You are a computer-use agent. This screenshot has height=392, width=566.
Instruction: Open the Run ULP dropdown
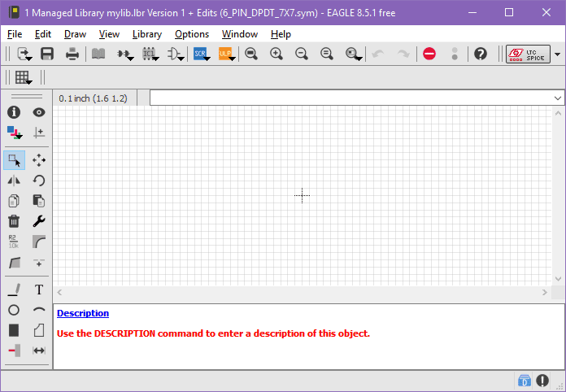[227, 54]
